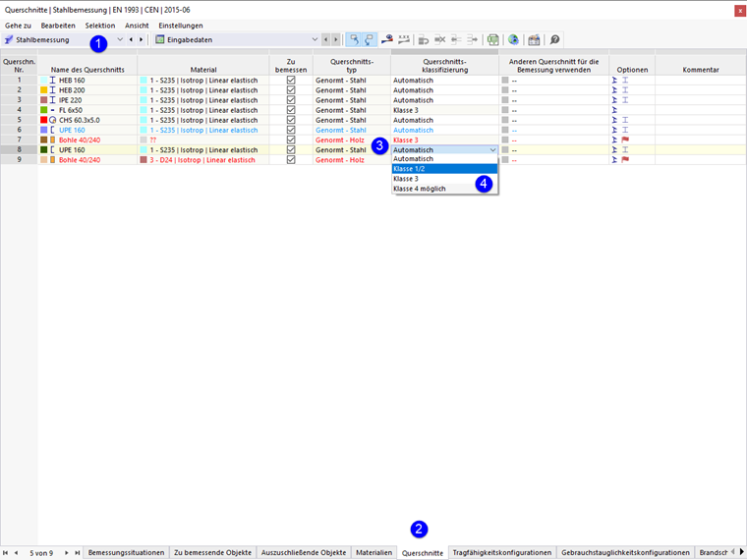
Task: Click the red flag option icon in row 9
Action: 625,160
